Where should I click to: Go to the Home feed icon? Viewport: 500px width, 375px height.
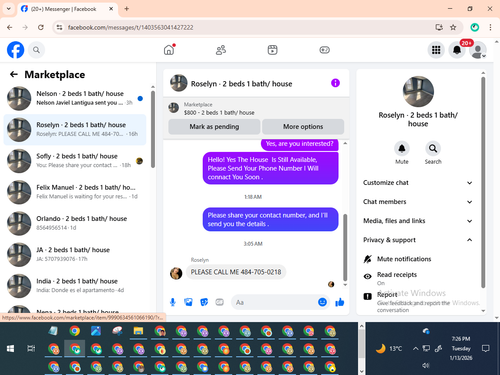(169, 50)
